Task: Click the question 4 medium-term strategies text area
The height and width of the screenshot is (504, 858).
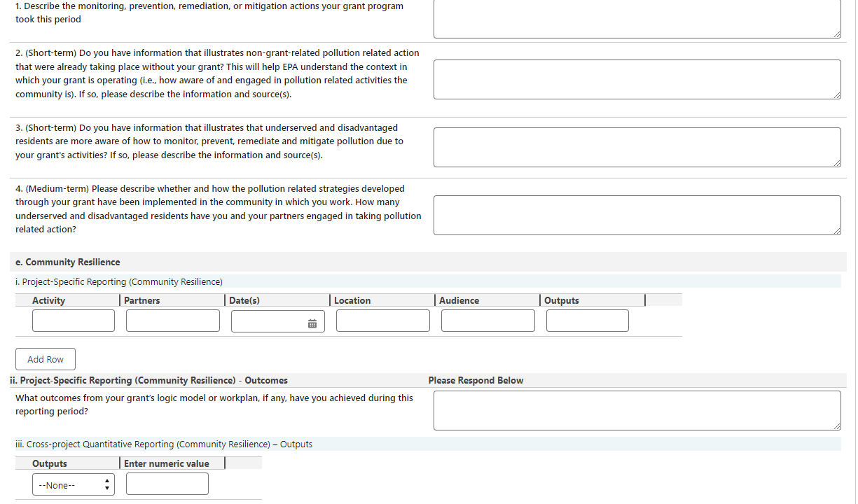Action: [x=637, y=215]
